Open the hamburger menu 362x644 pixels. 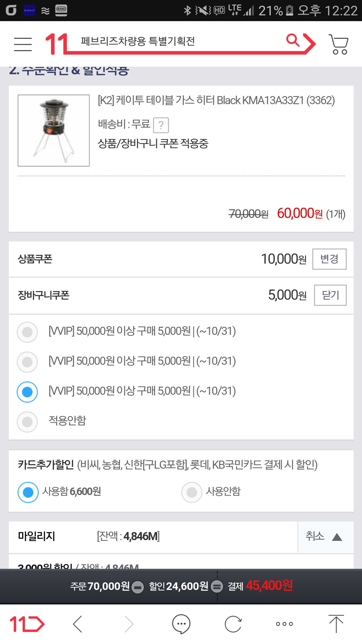coord(23,44)
